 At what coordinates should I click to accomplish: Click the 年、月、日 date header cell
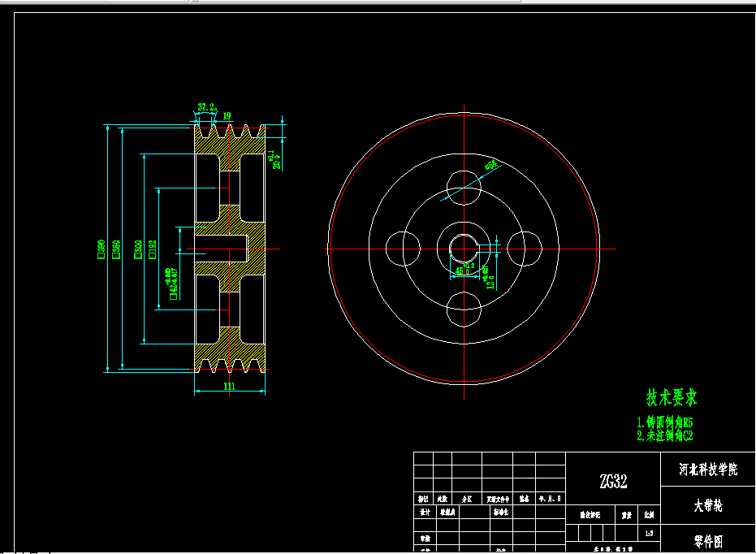coord(550,499)
